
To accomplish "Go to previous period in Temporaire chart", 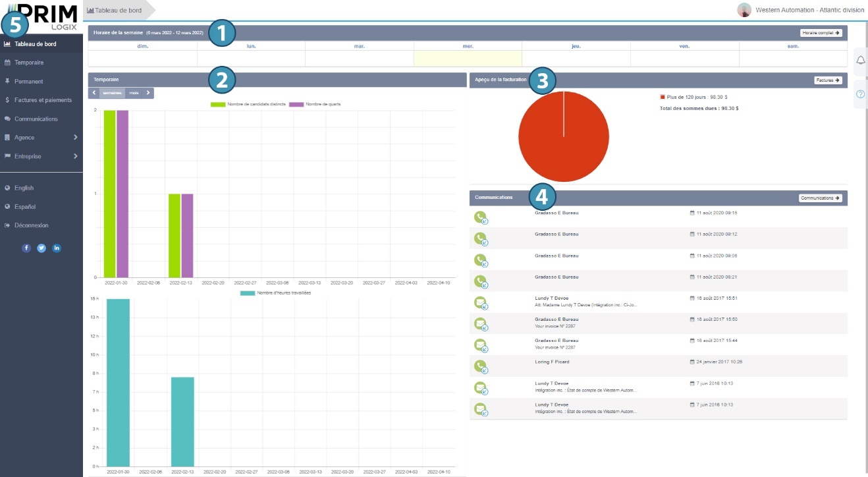I will 94,93.
